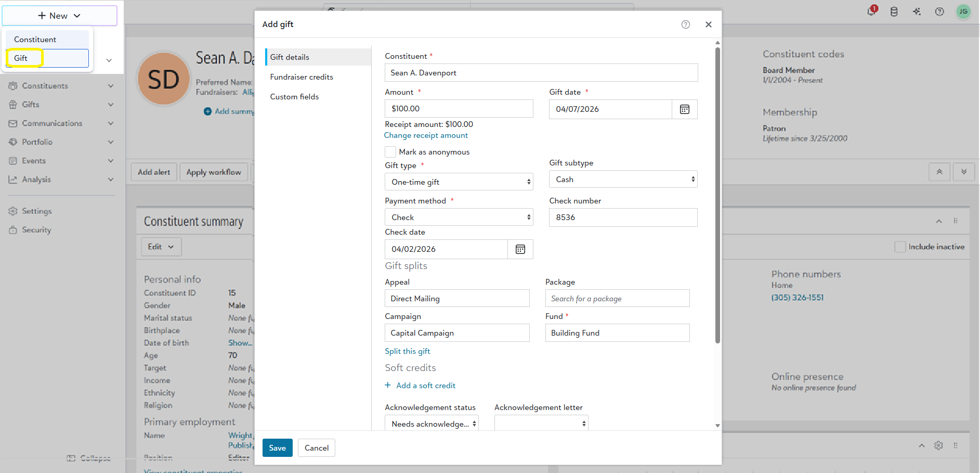The height and width of the screenshot is (473, 980).
Task: Click the database icon in top bar
Action: click(894, 11)
